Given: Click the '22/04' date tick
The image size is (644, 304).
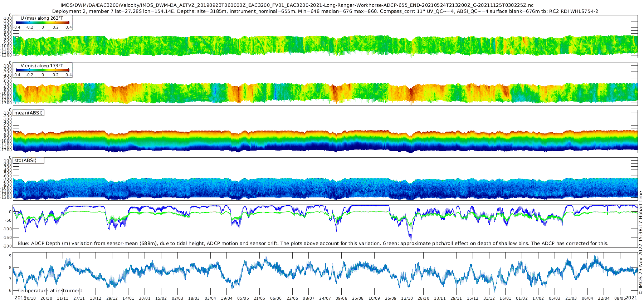Looking at the screenshot, I should coord(604,298).
